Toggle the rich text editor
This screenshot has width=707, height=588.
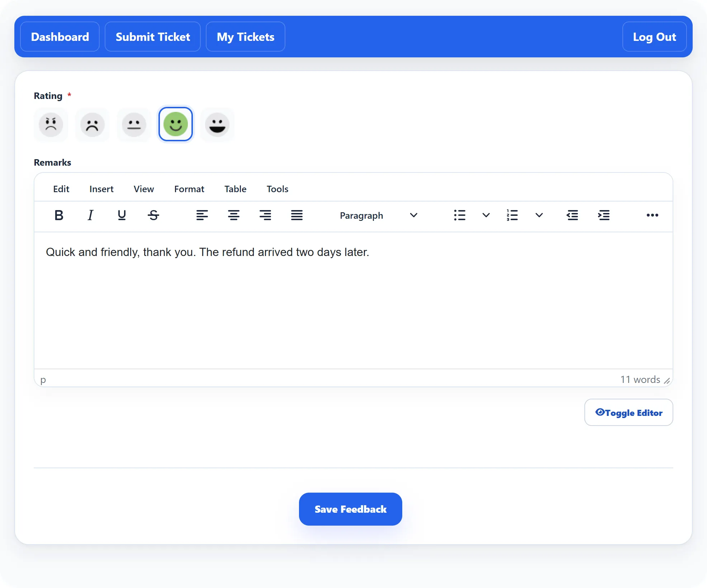pyautogui.click(x=629, y=412)
